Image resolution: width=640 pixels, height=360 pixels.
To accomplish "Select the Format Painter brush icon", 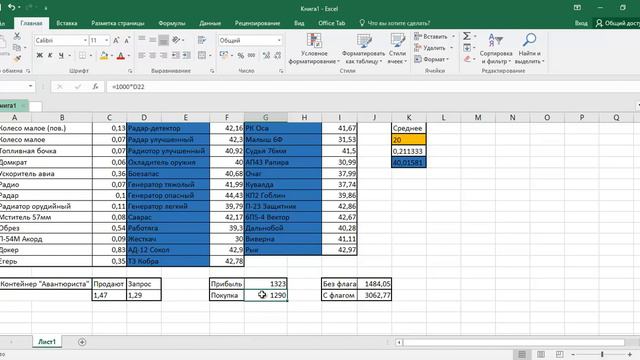I will [17, 59].
